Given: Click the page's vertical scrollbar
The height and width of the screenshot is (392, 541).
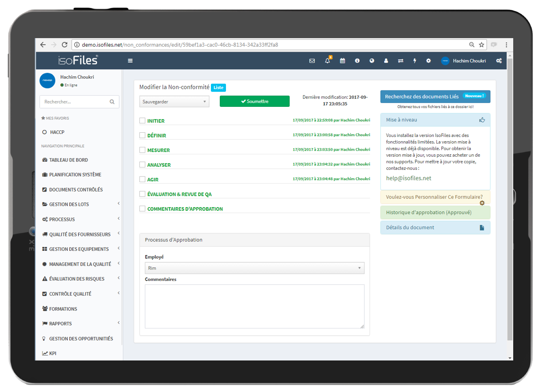Looking at the screenshot, I should (x=509, y=199).
